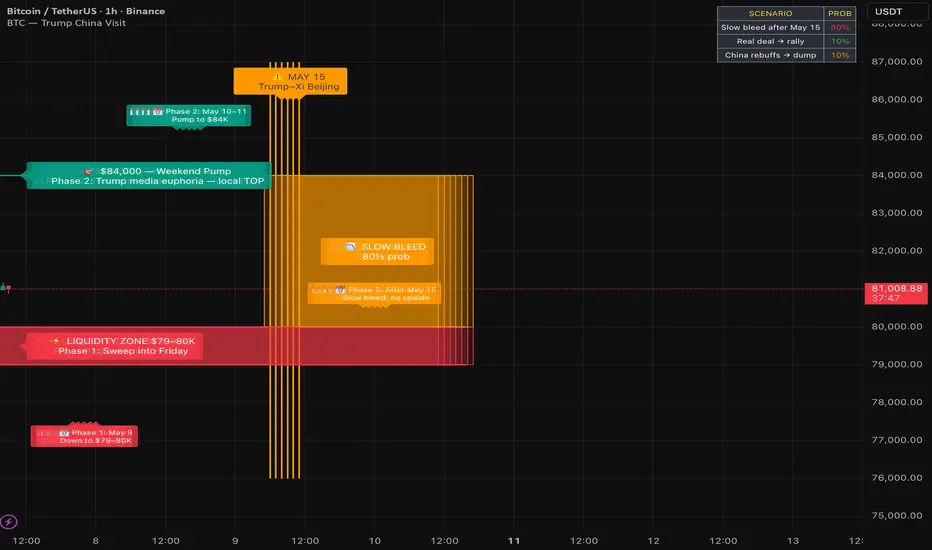Select the LIQUIDITY ZONE $79–80K label
The image size is (932, 550).
[x=114, y=346]
